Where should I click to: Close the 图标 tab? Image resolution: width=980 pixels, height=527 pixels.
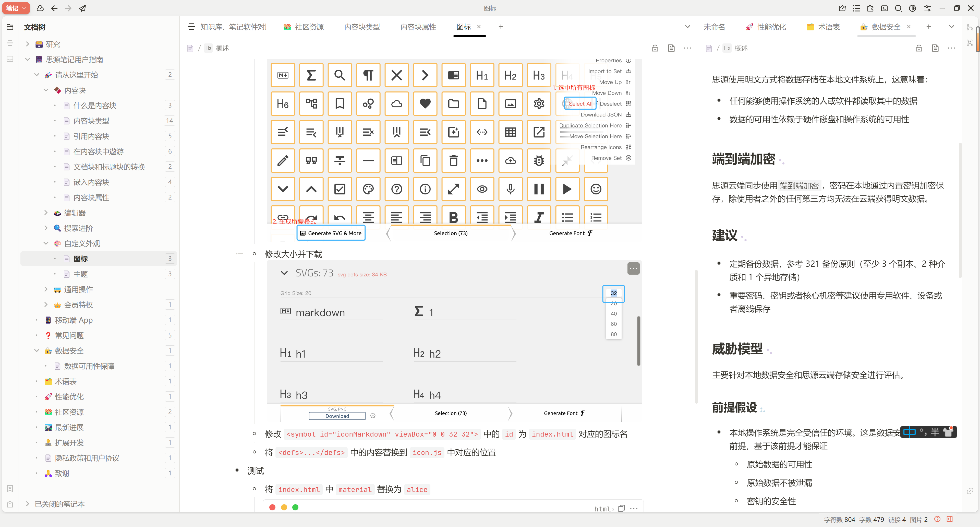(479, 27)
